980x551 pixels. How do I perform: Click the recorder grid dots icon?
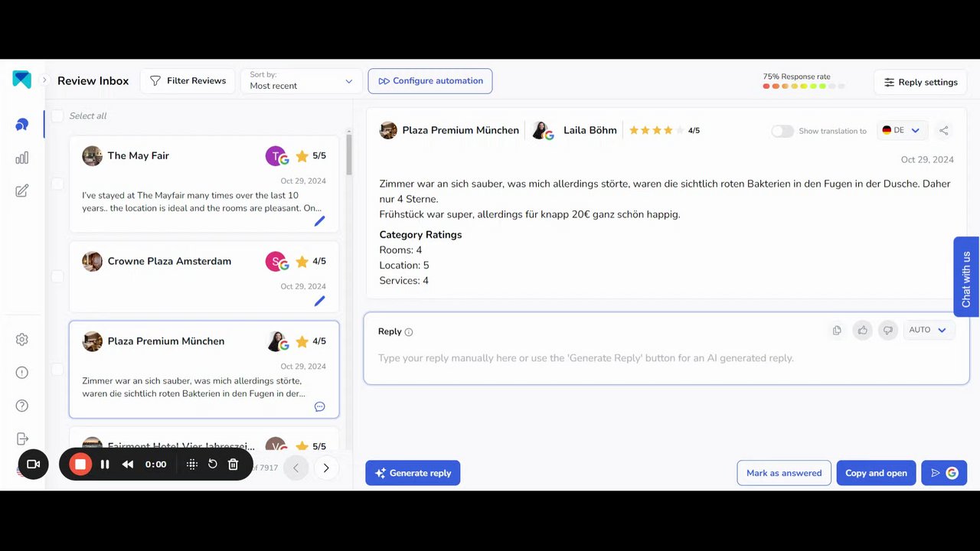(192, 465)
